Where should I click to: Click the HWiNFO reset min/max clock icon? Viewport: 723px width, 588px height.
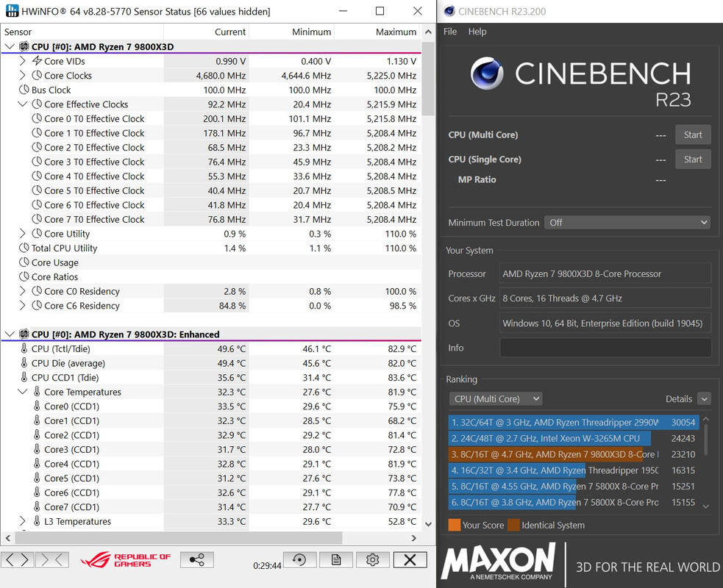pos(299,560)
